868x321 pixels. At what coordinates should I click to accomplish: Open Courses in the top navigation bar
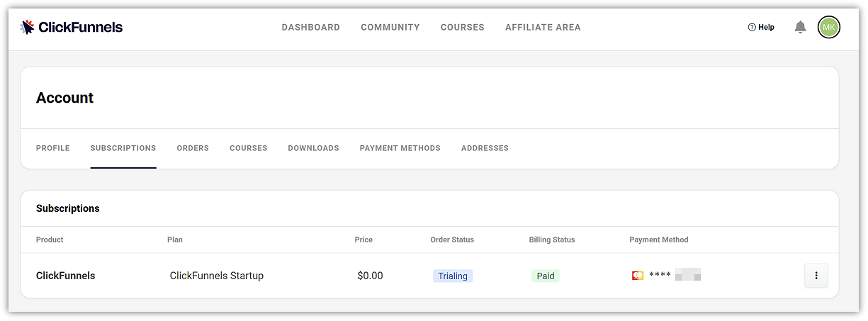(462, 27)
